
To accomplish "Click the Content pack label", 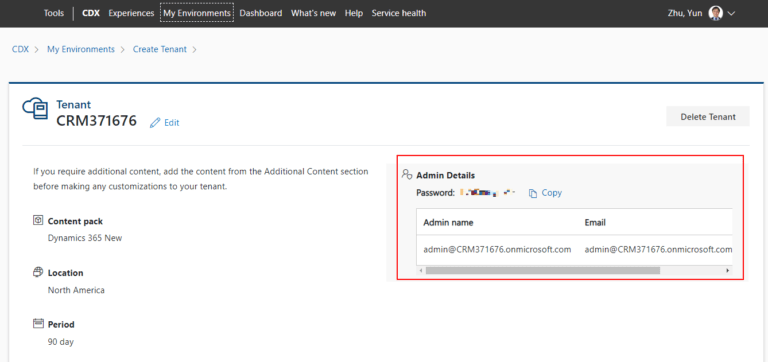I will click(75, 221).
